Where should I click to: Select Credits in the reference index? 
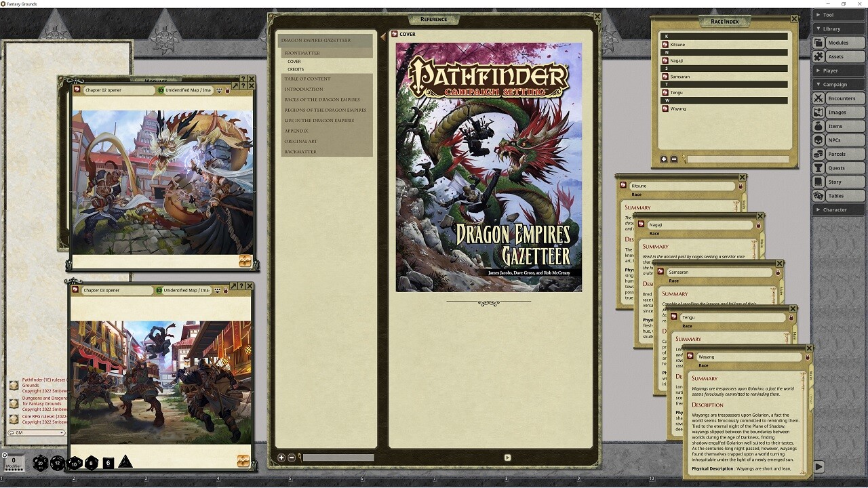296,69
